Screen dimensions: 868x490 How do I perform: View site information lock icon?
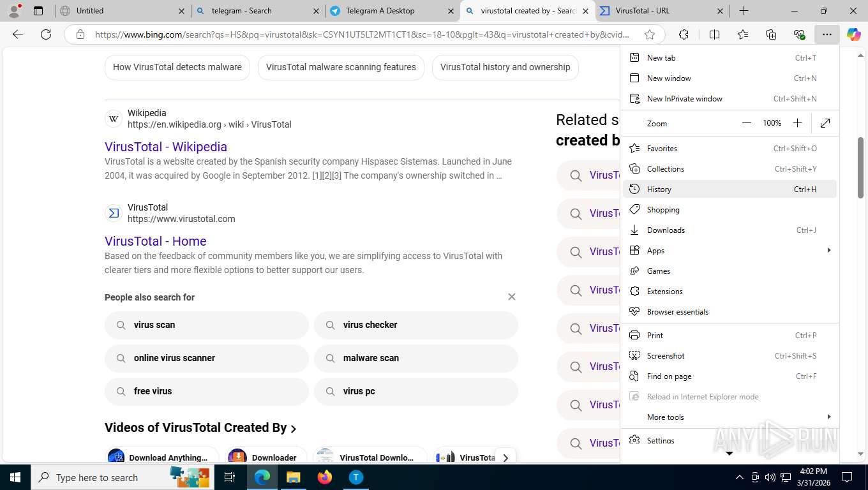tap(80, 34)
